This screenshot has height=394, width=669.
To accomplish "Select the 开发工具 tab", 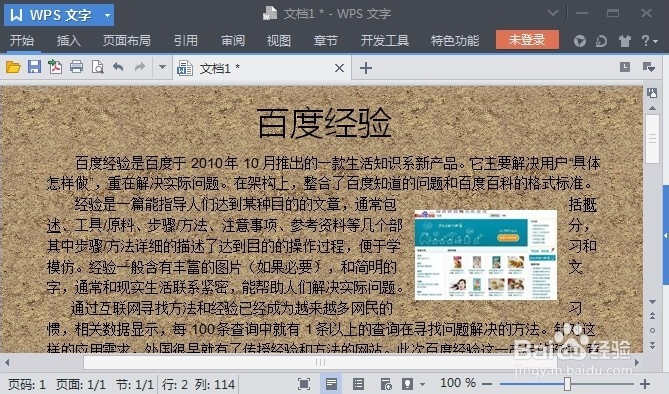I will 384,41.
